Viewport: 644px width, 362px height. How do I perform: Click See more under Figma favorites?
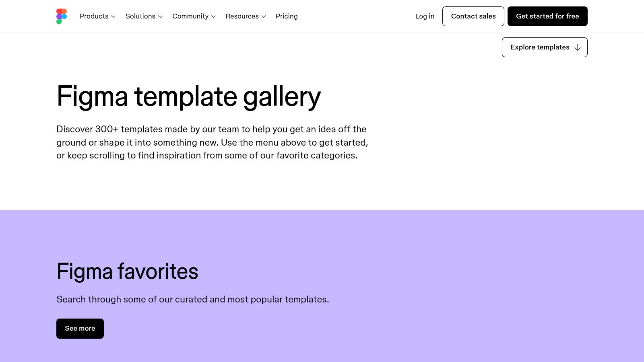80,328
